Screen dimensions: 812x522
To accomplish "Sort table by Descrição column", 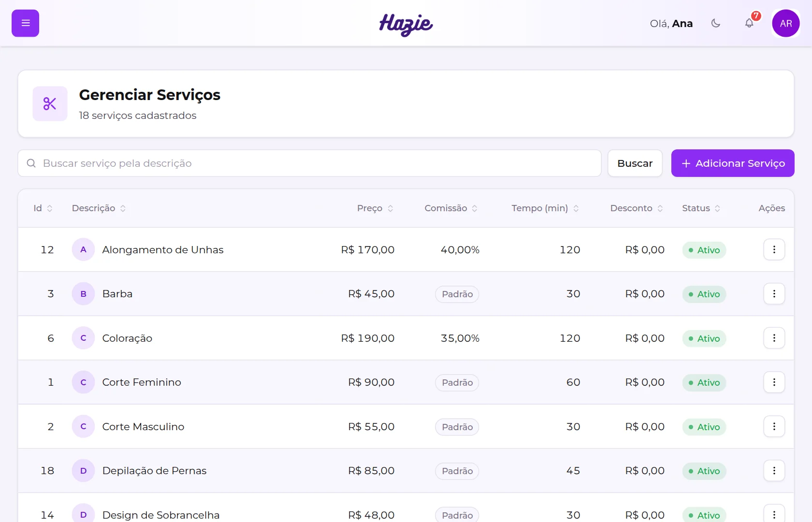I will coord(99,208).
